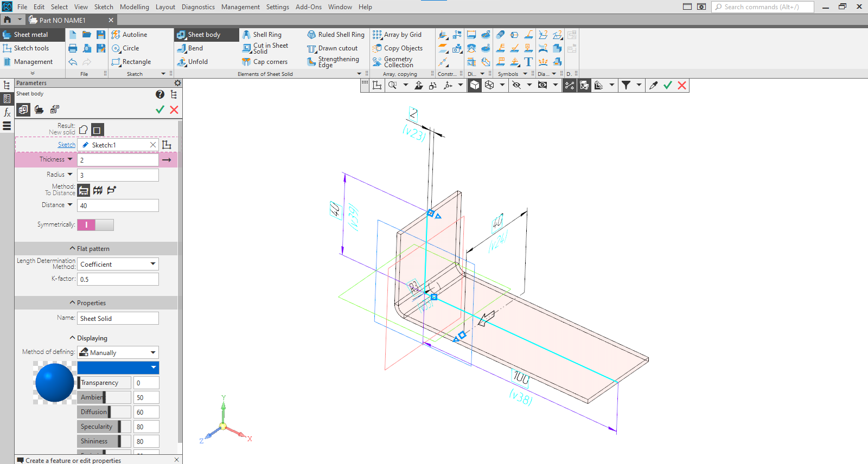Open the Sketch menu
The width and height of the screenshot is (868, 464).
[x=104, y=7]
